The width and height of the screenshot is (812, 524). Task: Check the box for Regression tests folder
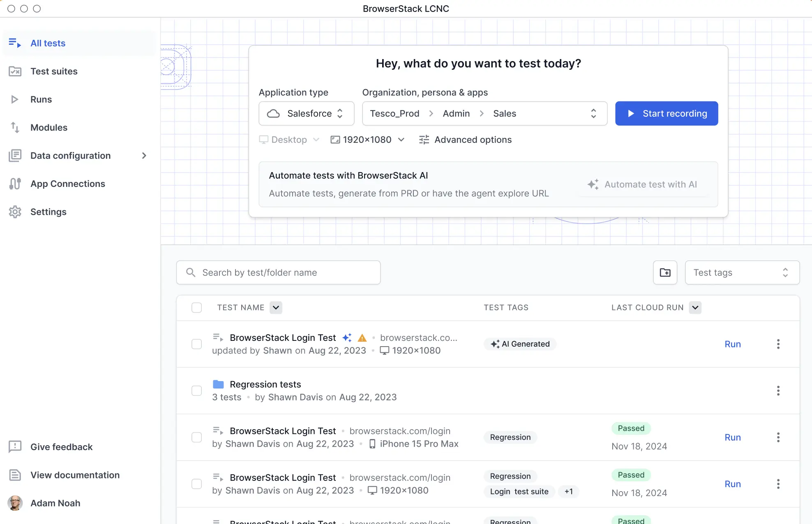click(197, 391)
